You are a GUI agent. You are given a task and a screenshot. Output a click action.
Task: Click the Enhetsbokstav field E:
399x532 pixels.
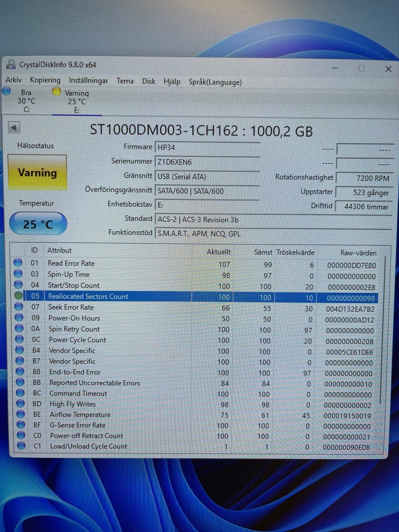(x=207, y=205)
